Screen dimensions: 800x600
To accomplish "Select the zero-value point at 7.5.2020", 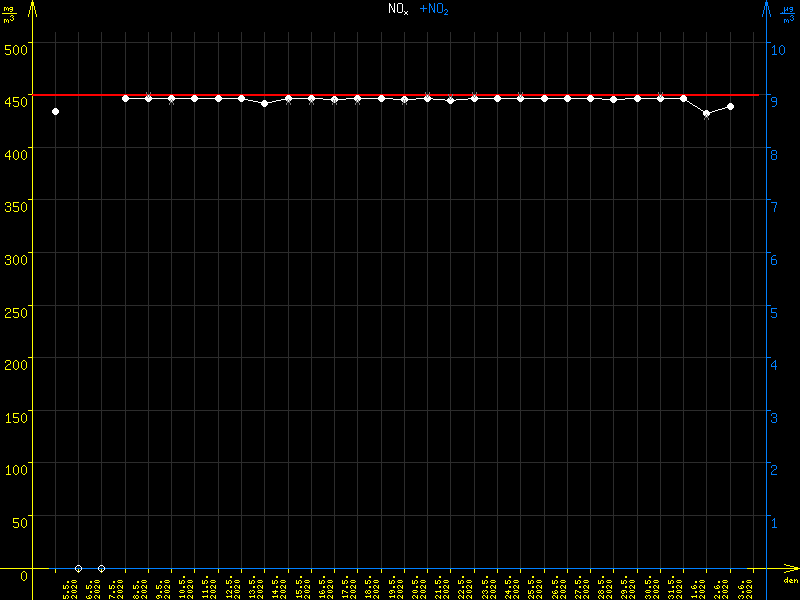I will pyautogui.click(x=101, y=568).
